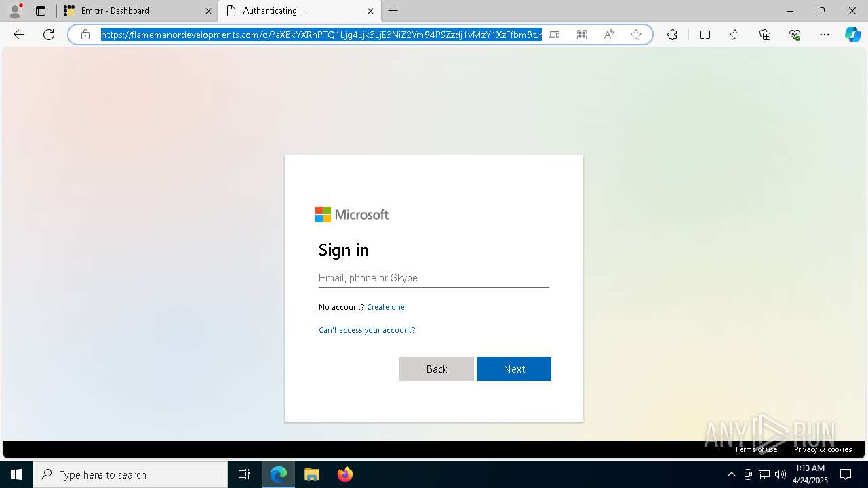Open the Extensions puzzle icon
This screenshot has width=868, height=488.
(x=672, y=35)
